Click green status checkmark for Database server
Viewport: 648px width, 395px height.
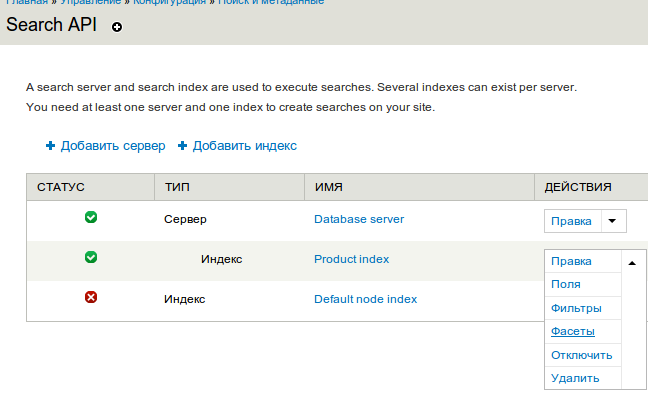(91, 217)
